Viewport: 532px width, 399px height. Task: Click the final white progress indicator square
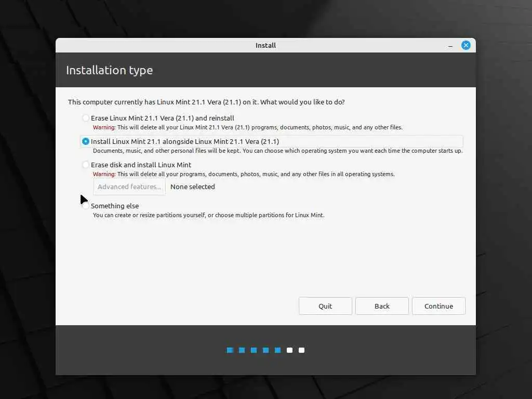(302, 350)
